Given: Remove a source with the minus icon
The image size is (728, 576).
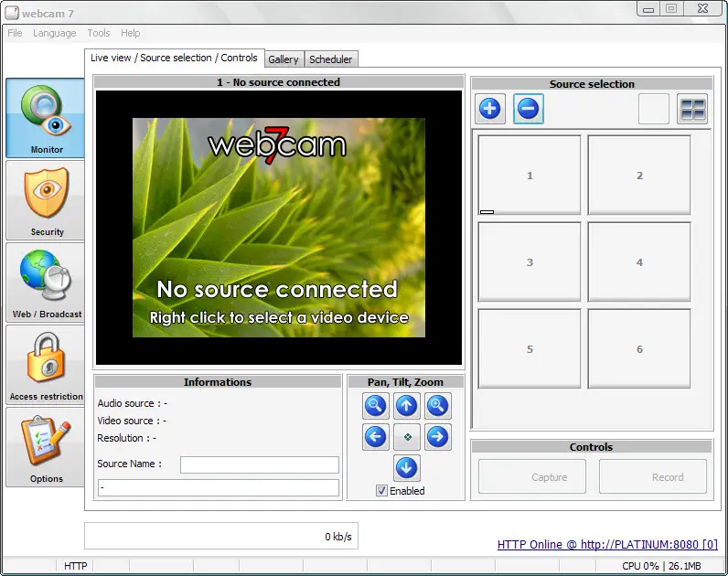Looking at the screenshot, I should (x=529, y=109).
